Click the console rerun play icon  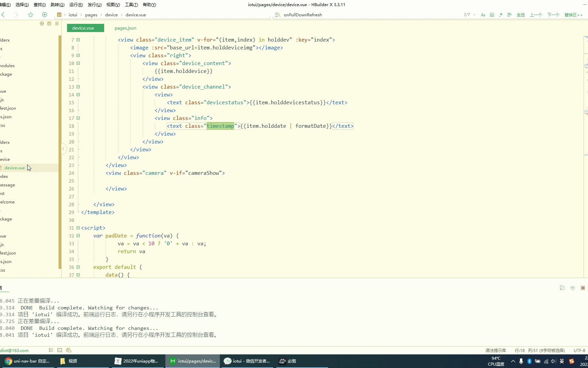click(x=573, y=288)
